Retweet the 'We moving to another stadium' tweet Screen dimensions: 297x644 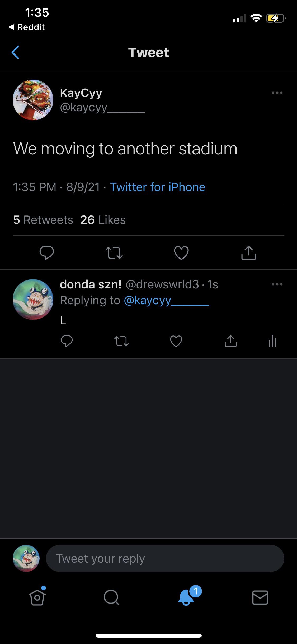[114, 253]
